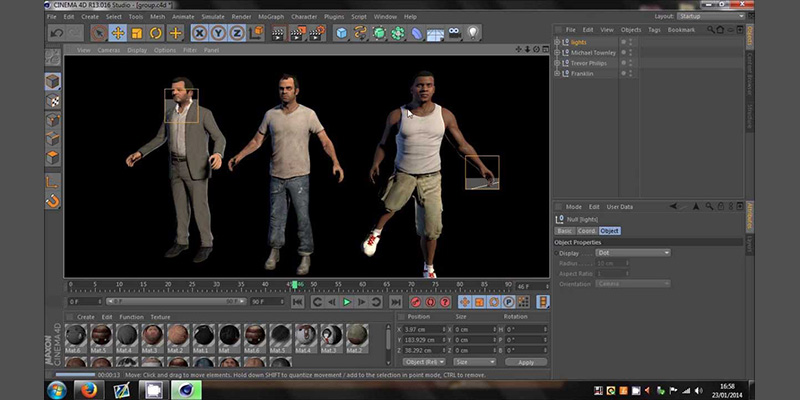The height and width of the screenshot is (400, 800).
Task: Open the Render View clapperboard icon
Action: pyautogui.click(x=279, y=34)
